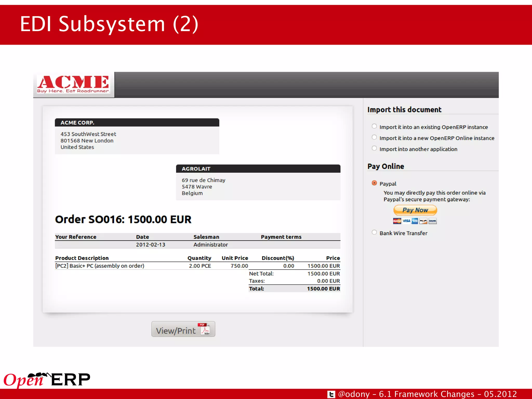Click the 750.00 unit price cell
Screen dimensions: 532x399
pyautogui.click(x=239, y=266)
